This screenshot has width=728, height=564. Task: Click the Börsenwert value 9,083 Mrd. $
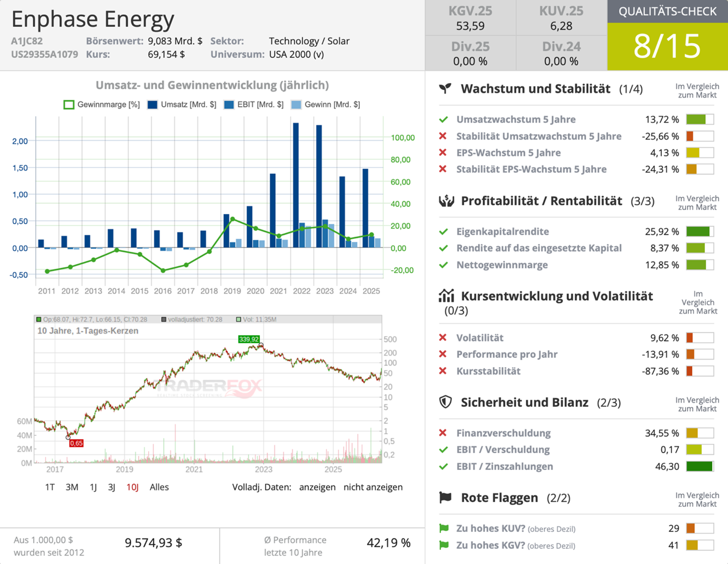175,41
